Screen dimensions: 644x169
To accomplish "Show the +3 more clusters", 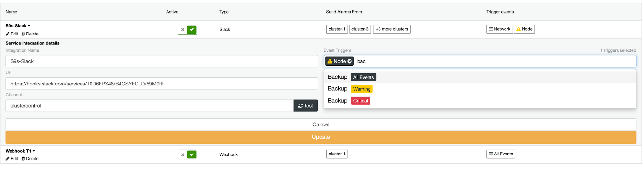I will [392, 29].
